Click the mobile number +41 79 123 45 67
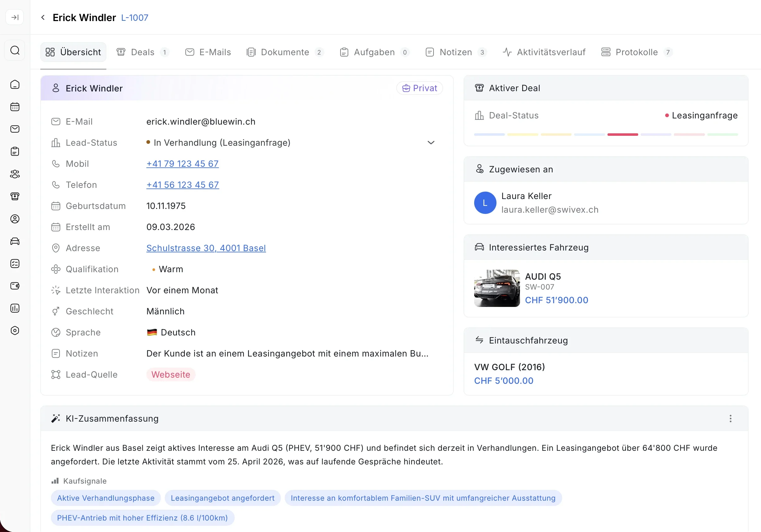Image resolution: width=761 pixels, height=532 pixels. (182, 164)
